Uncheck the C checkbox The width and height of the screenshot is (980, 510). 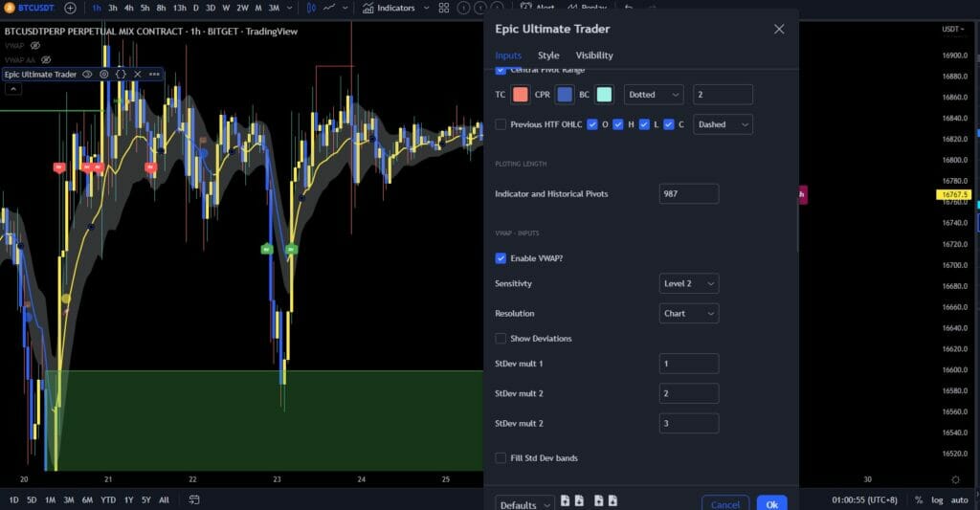click(x=669, y=124)
